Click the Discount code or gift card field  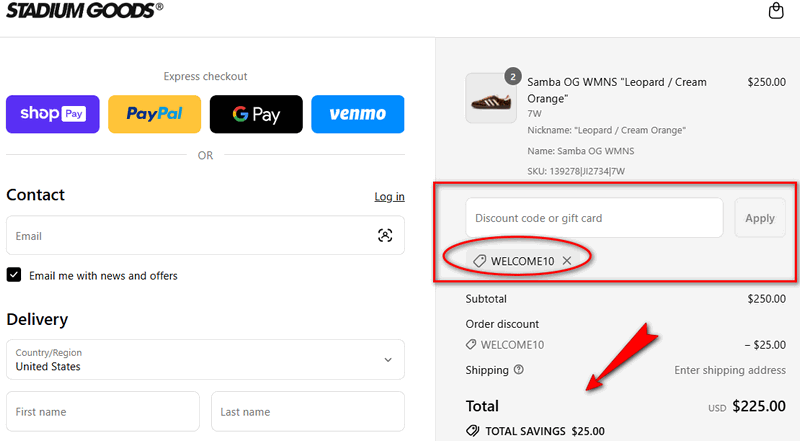pyautogui.click(x=594, y=218)
